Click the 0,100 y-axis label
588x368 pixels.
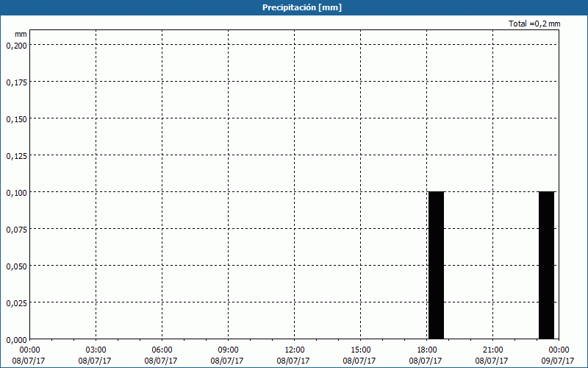(16, 193)
